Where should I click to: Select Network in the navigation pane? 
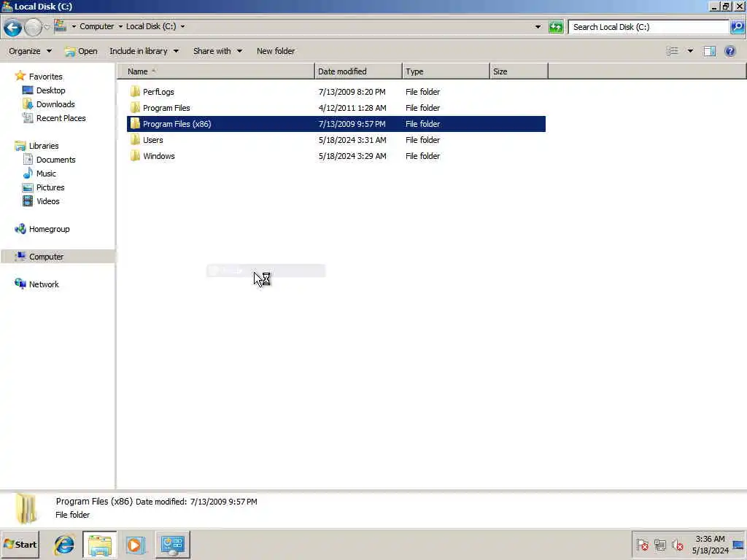[44, 284]
